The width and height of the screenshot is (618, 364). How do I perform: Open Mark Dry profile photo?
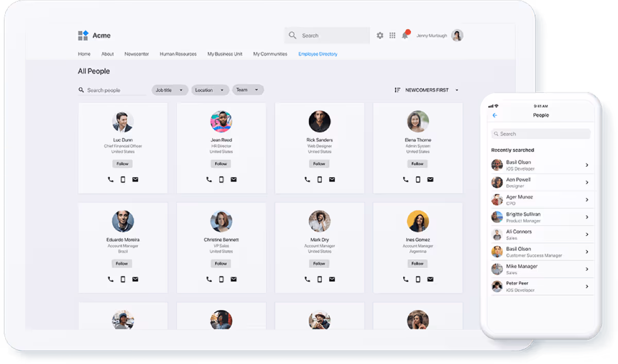coord(319,221)
